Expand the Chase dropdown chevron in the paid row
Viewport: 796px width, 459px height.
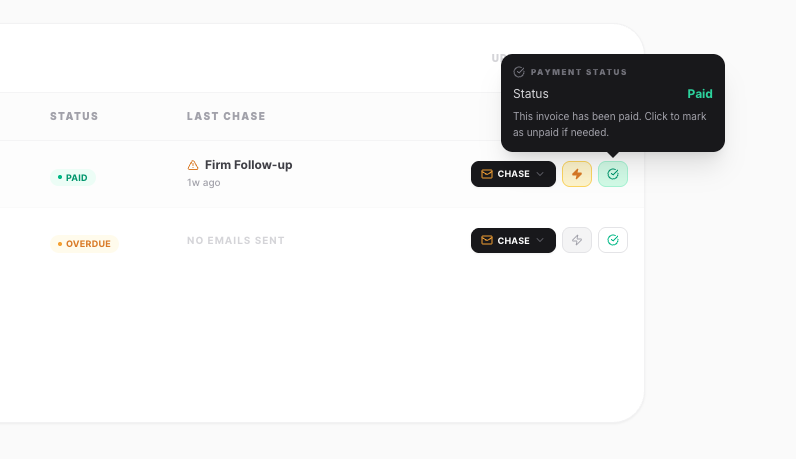[x=540, y=174]
